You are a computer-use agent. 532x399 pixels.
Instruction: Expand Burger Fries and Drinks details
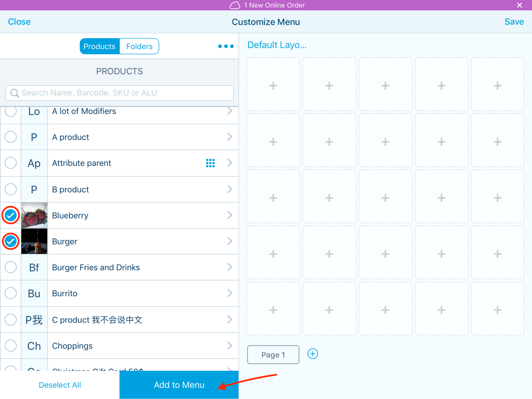(229, 267)
